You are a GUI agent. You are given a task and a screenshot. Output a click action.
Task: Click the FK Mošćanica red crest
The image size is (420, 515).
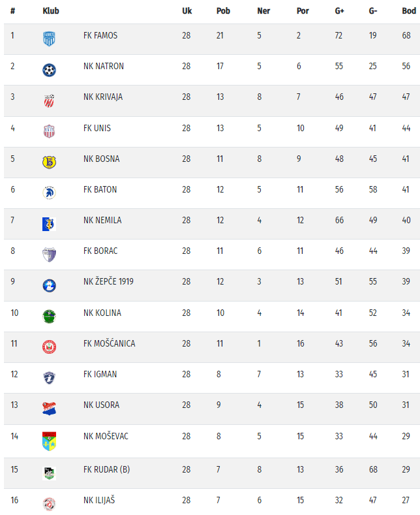(49, 347)
